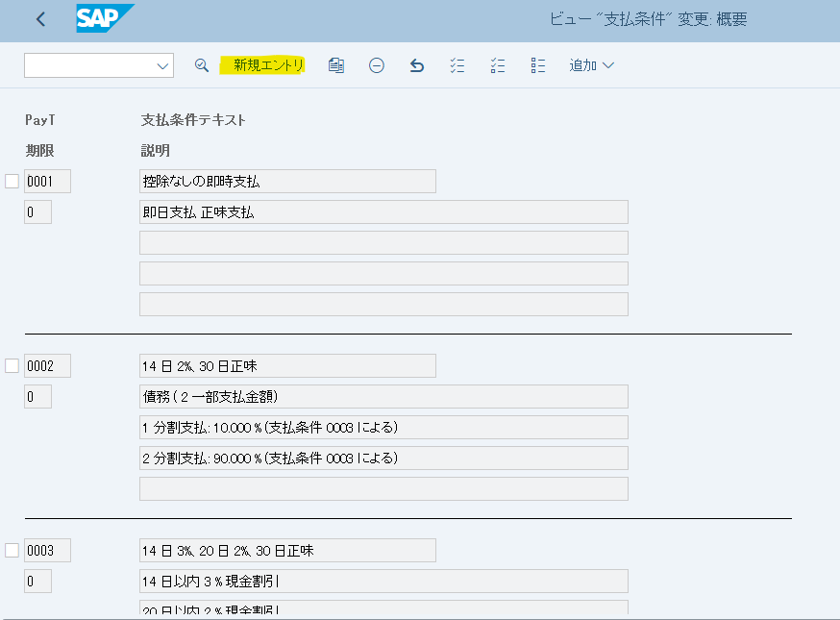Check the checkbox for payment term 0002
Viewport: 840px width, 620px height.
11,365
